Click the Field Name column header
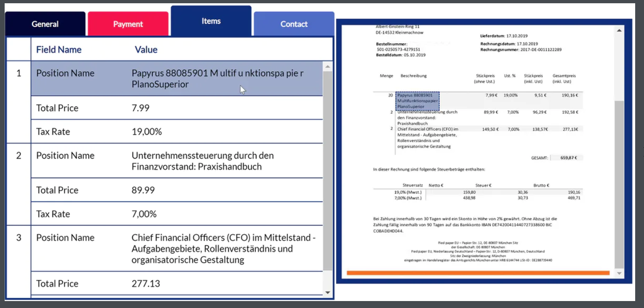Image resolution: width=644 pixels, height=308 pixels. point(59,50)
